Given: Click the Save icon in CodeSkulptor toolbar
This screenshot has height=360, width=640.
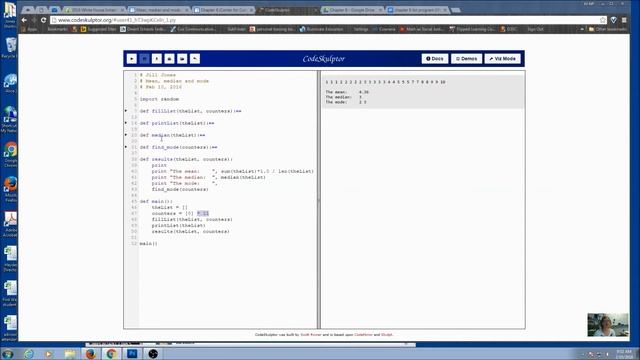Looking at the screenshot, I should [x=144, y=59].
